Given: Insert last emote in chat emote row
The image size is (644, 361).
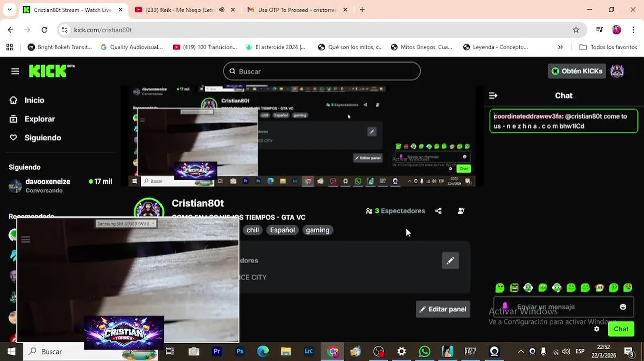Looking at the screenshot, I should click(628, 288).
